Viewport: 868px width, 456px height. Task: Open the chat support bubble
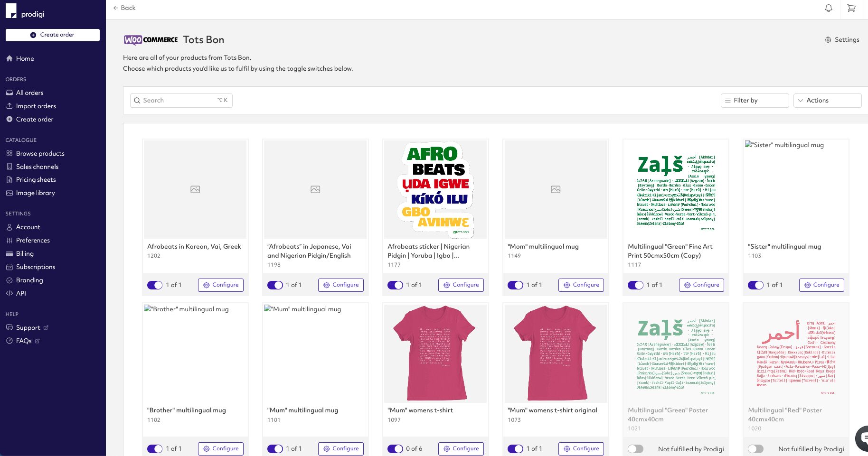click(862, 438)
